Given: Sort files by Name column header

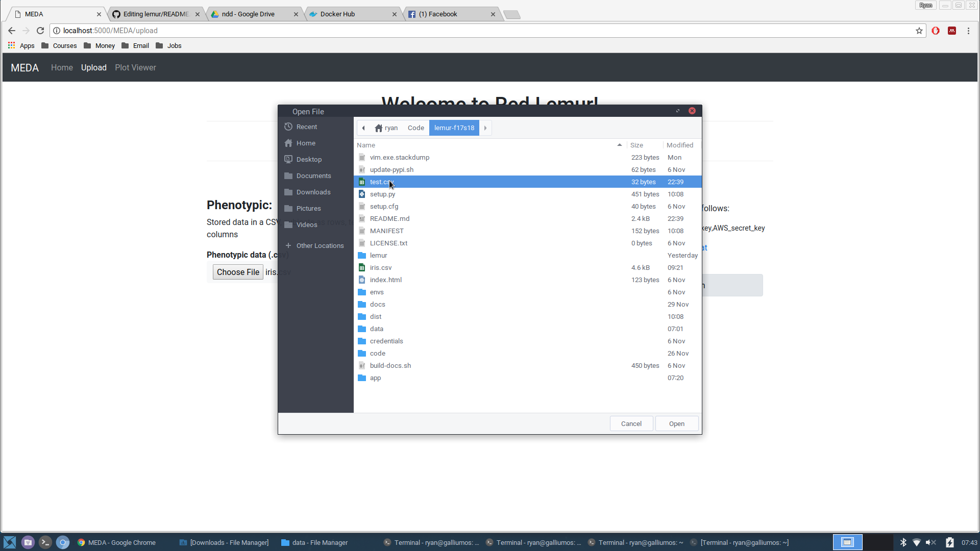Looking at the screenshot, I should pyautogui.click(x=366, y=145).
